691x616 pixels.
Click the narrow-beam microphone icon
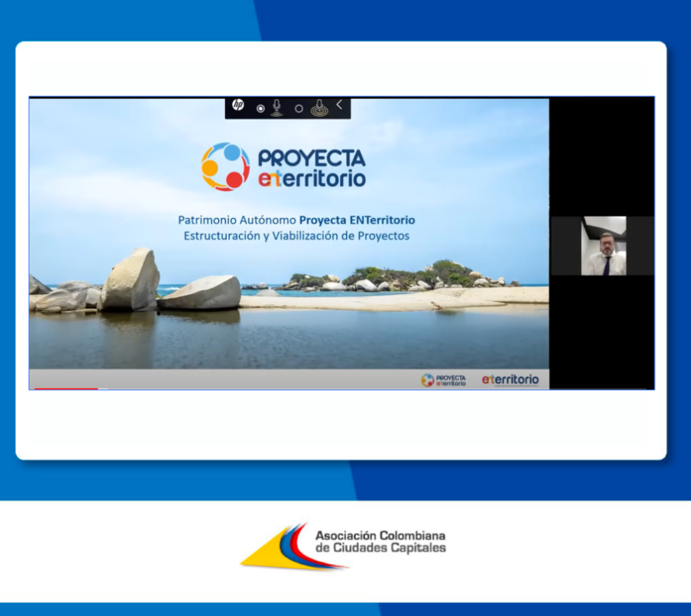tap(276, 108)
